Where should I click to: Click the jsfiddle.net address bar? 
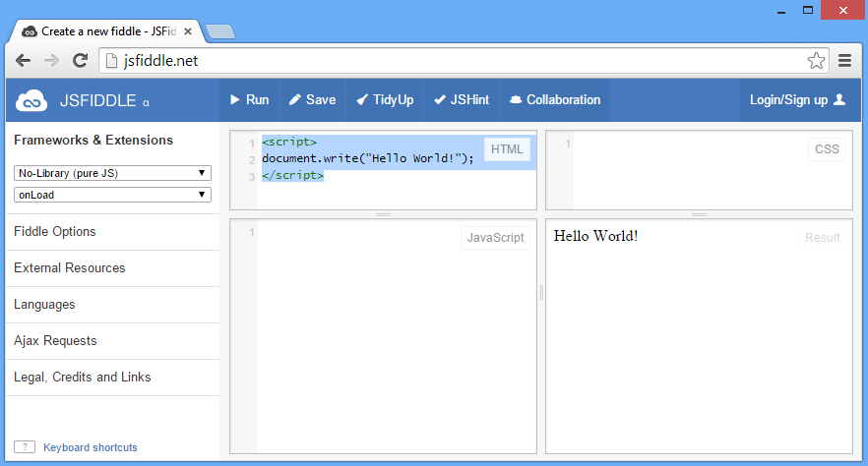point(464,60)
